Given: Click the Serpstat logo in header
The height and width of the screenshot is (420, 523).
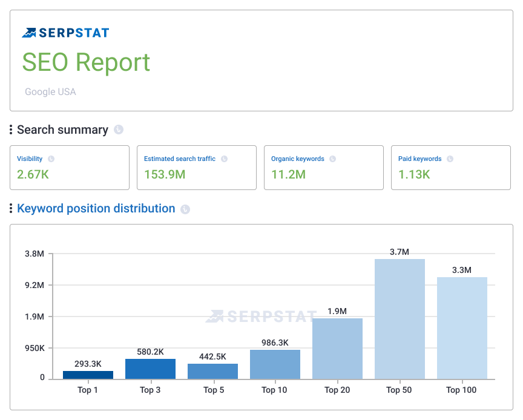Looking at the screenshot, I should tap(65, 33).
